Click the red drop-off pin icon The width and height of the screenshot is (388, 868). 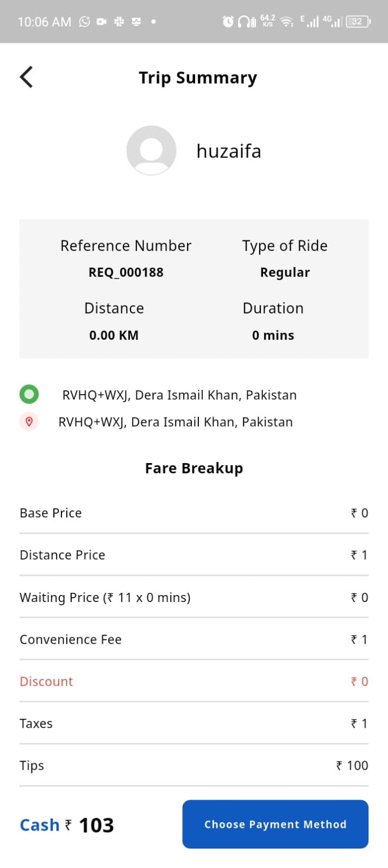tap(29, 421)
